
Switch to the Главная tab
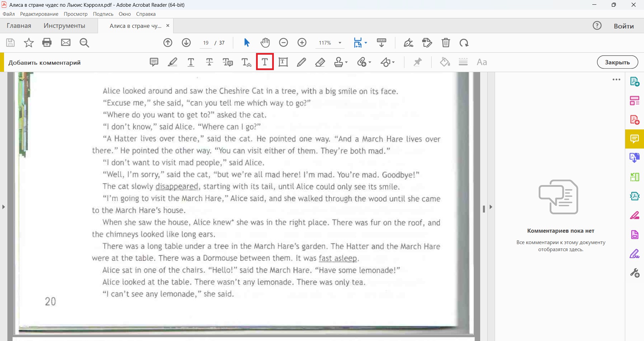[19, 26]
